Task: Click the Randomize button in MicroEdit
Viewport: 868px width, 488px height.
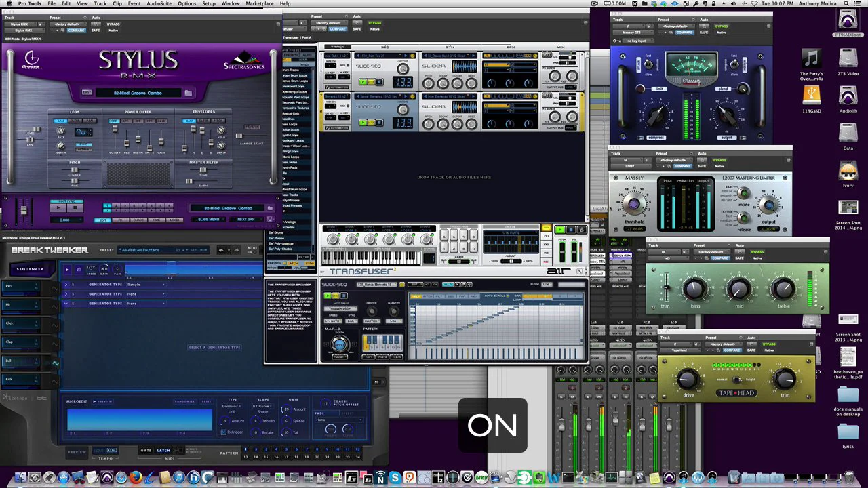Action: pyautogui.click(x=184, y=401)
